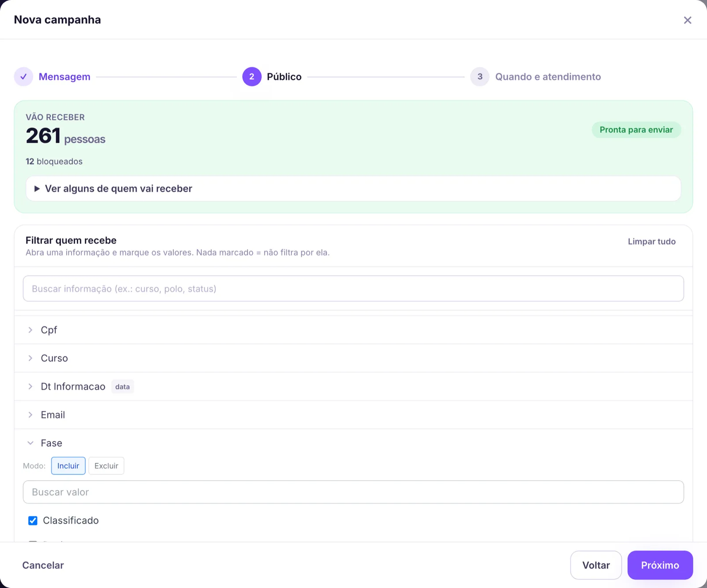Click the Público step label

[284, 77]
